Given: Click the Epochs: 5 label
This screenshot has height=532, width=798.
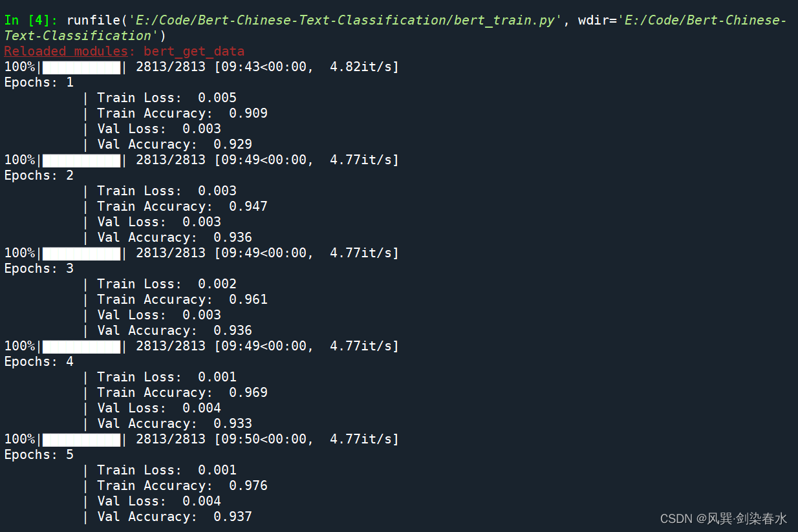Looking at the screenshot, I should (39, 454).
